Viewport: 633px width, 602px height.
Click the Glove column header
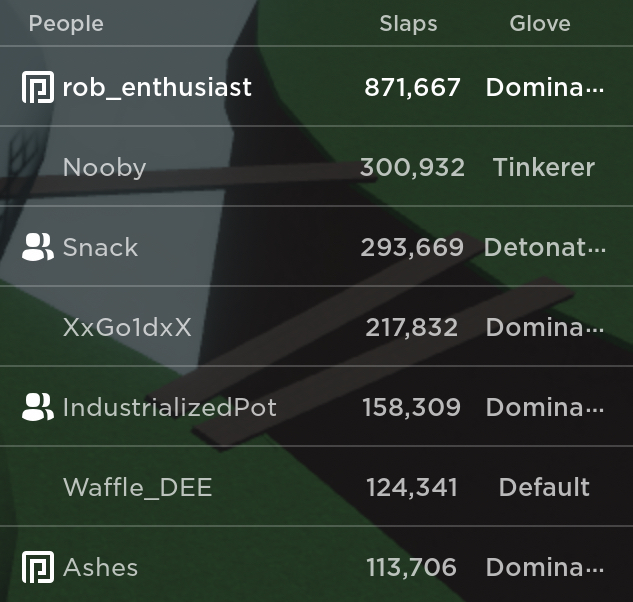tap(540, 23)
